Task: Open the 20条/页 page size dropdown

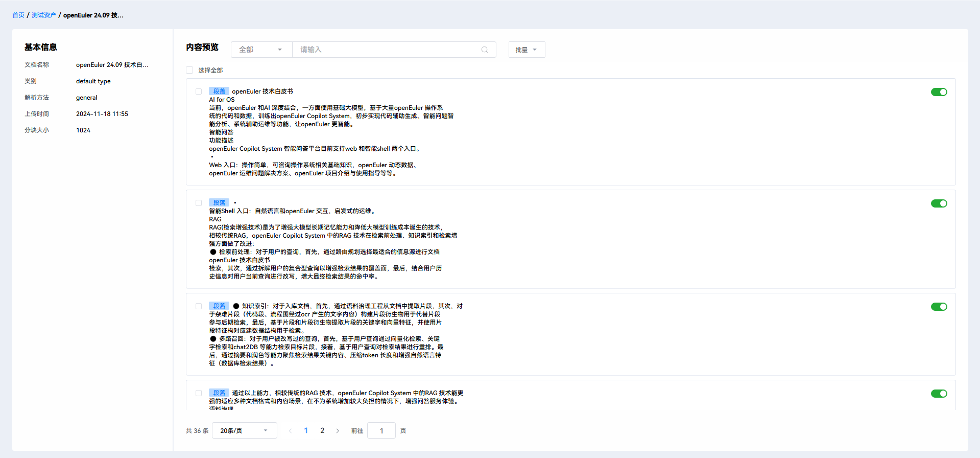Action: 245,430
